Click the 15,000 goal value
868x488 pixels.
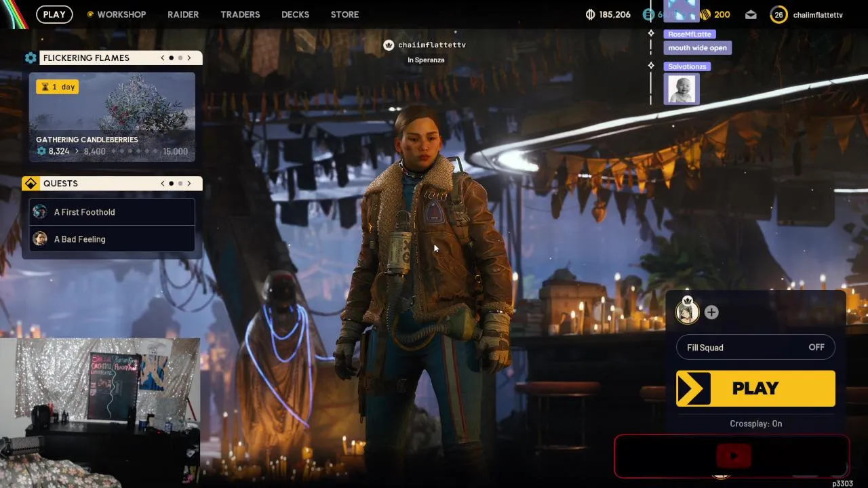click(175, 151)
